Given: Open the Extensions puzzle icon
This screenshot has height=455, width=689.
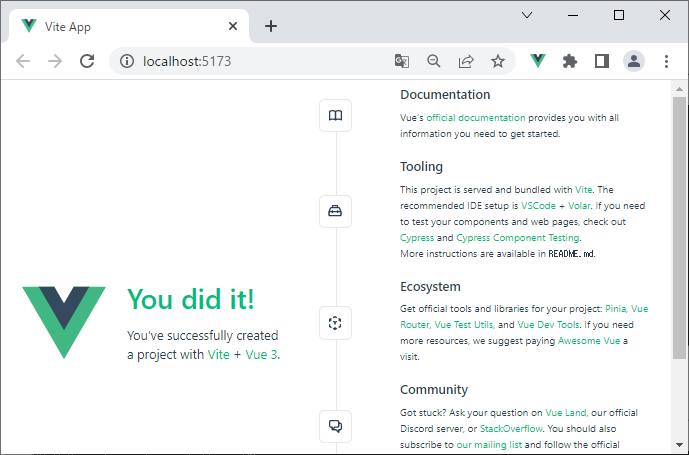Looking at the screenshot, I should point(570,61).
